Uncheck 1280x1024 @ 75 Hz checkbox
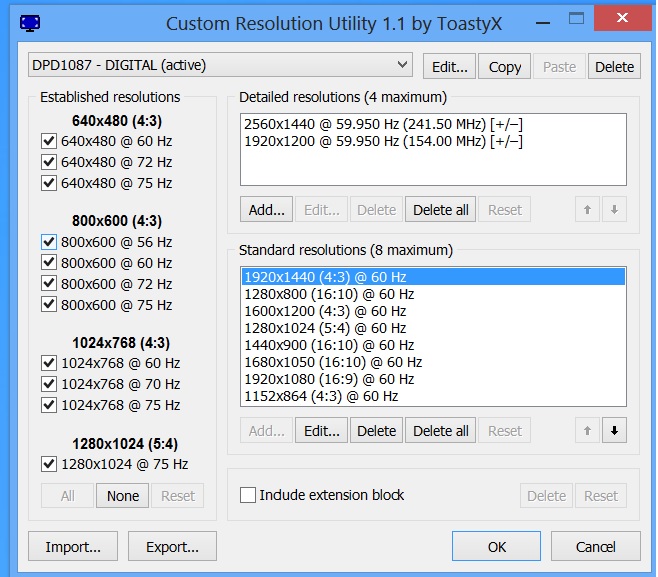The width and height of the screenshot is (658, 577). 49,464
